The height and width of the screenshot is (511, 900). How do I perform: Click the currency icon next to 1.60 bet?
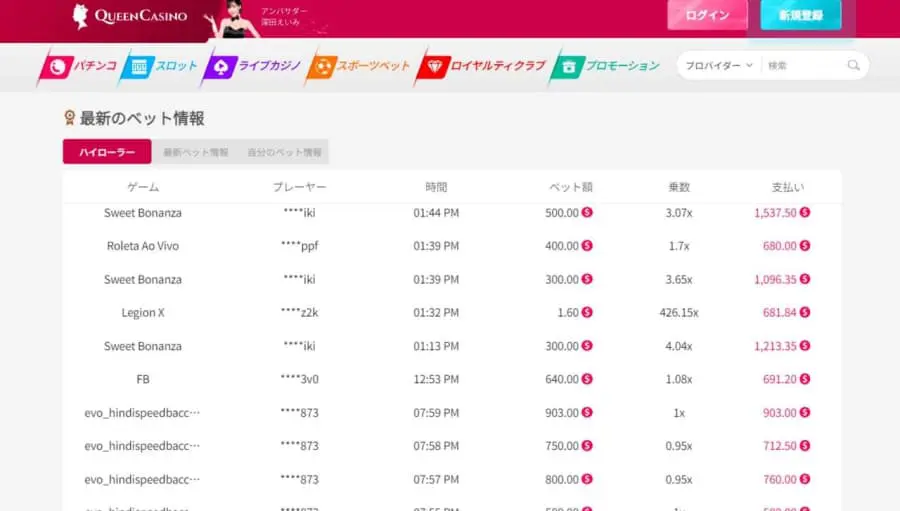(587, 312)
